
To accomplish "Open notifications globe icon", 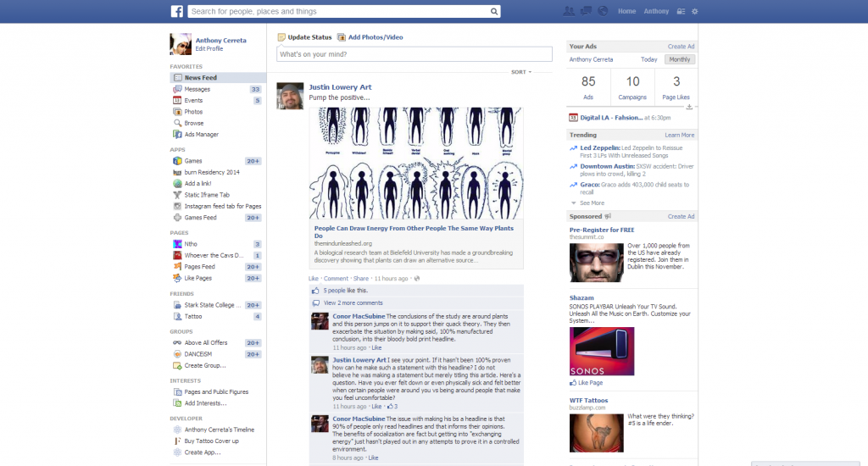I will click(x=603, y=11).
